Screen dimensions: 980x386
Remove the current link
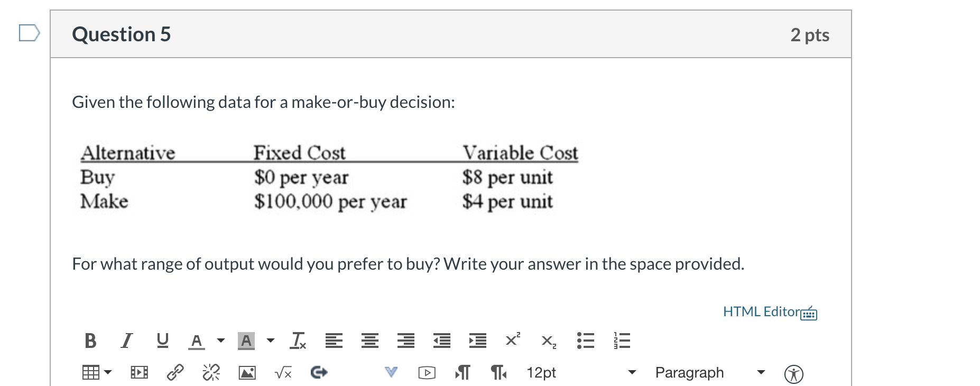210,372
